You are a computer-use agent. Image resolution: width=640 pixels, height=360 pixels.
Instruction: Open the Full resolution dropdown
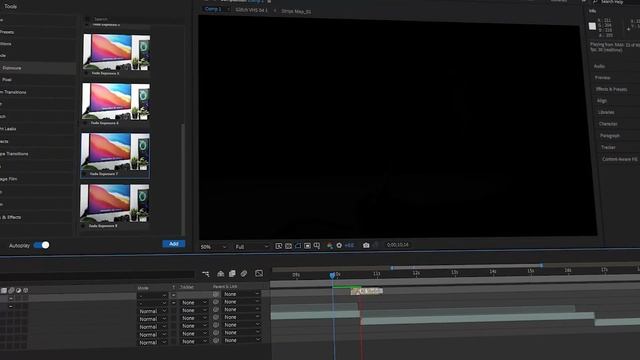pyautogui.click(x=252, y=247)
